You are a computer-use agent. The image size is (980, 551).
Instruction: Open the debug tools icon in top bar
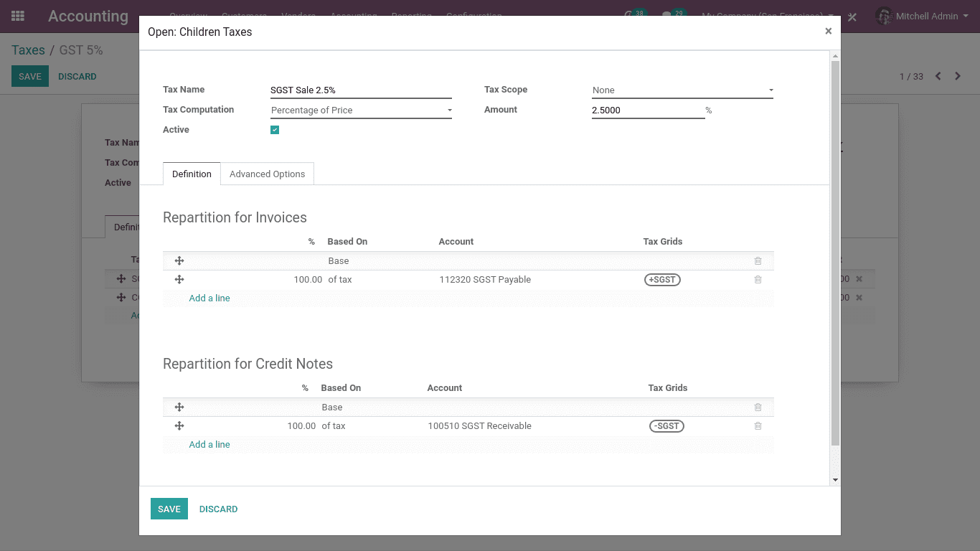pyautogui.click(x=852, y=17)
